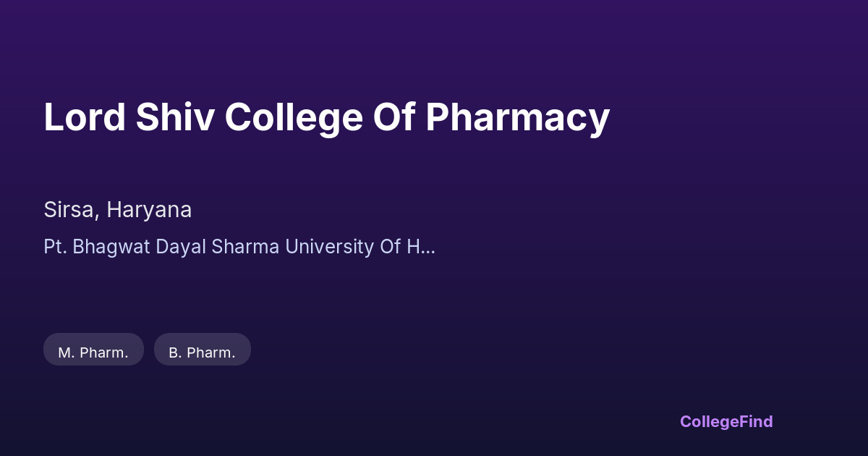Screen dimensions: 868x456
Task: Open the CollegeFind brand link
Action: coord(726,421)
